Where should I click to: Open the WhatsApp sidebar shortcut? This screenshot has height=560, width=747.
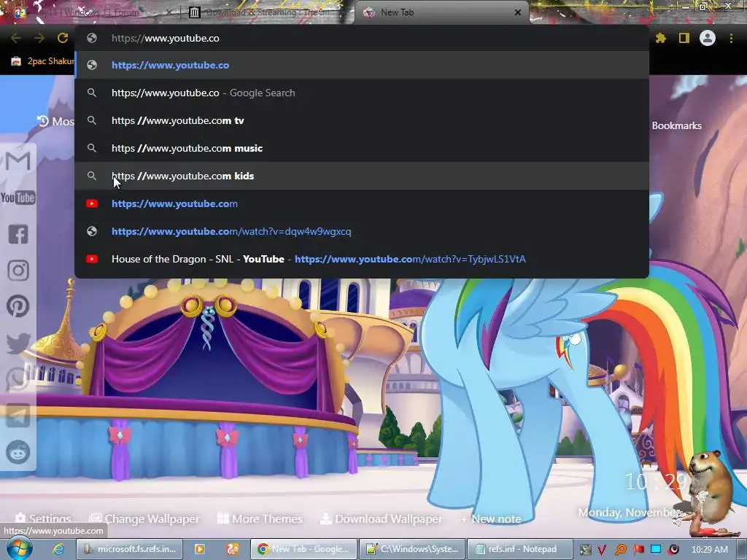(x=18, y=379)
